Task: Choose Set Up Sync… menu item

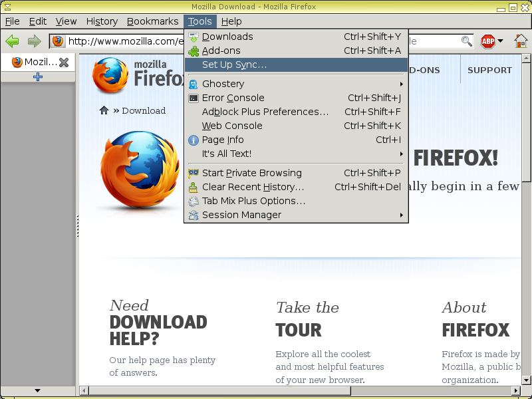Action: pyautogui.click(x=296, y=65)
